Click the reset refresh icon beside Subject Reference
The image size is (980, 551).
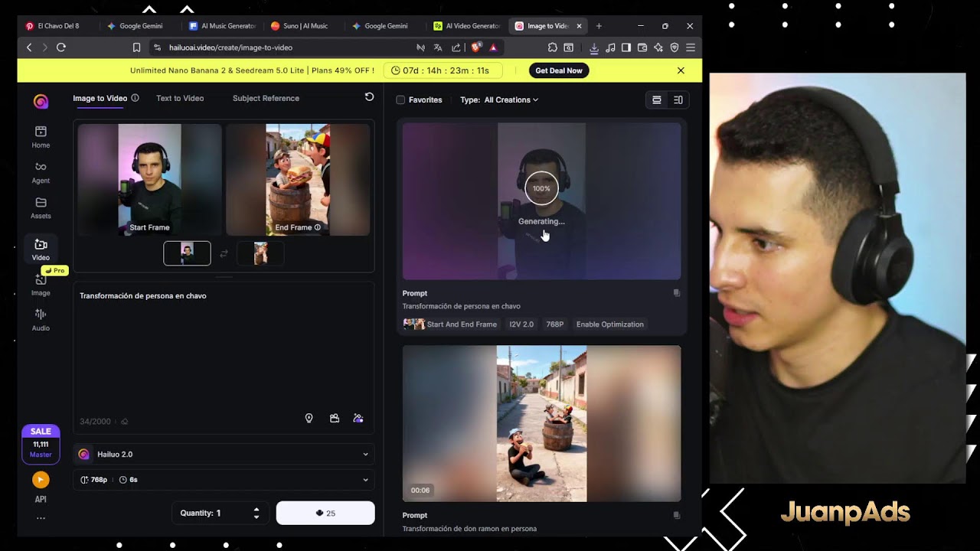coord(369,97)
